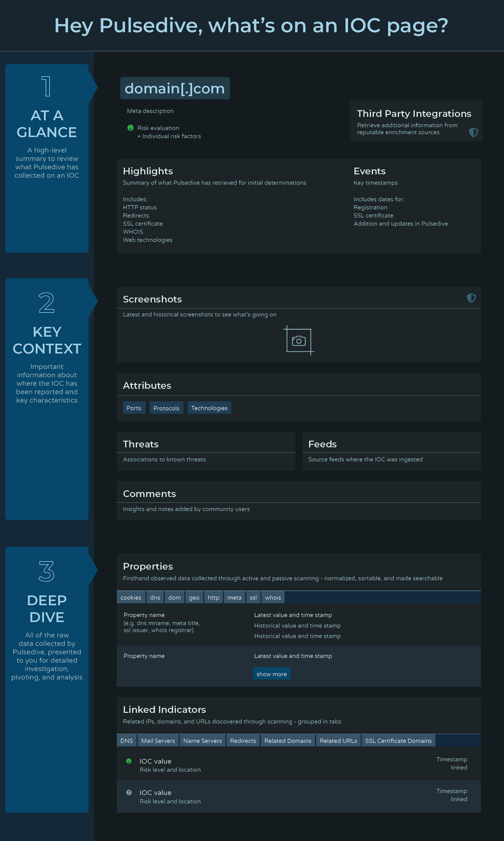Screen dimensions: 504x841
Task: Open the Mail Servers linked indicators tab
Action: pos(158,741)
